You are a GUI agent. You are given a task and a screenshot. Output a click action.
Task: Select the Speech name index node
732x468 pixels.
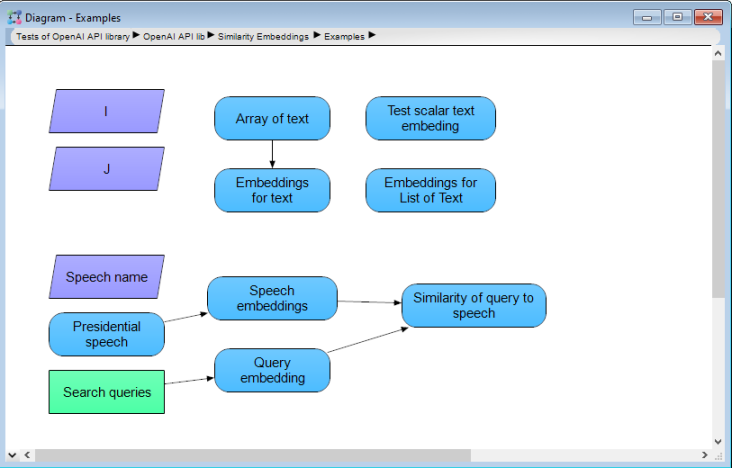106,277
